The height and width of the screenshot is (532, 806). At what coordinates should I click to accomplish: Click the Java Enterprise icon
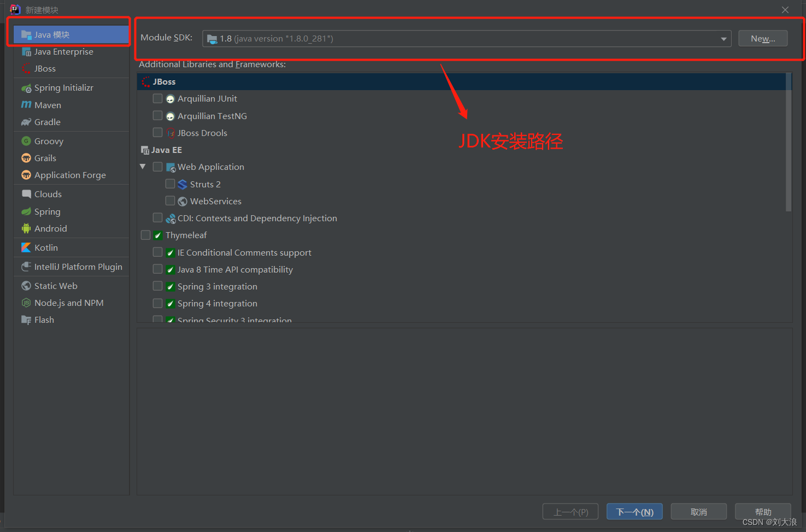(x=26, y=52)
